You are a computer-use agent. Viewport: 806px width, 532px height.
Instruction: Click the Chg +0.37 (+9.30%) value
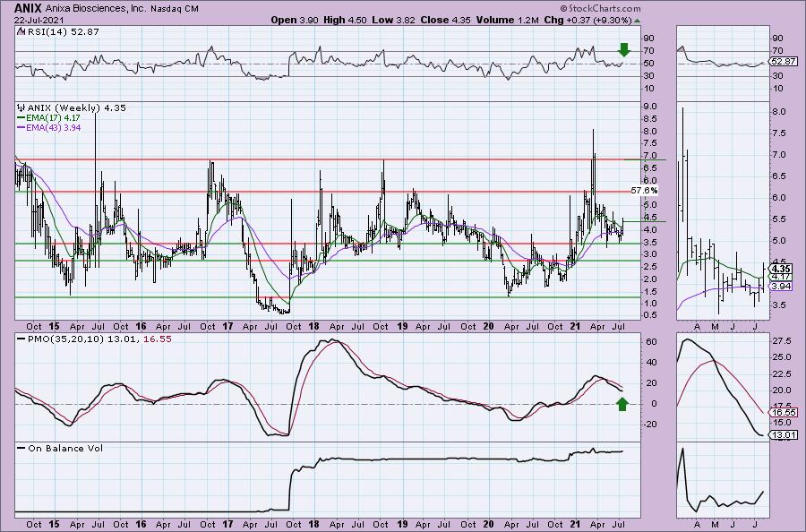tap(587, 20)
